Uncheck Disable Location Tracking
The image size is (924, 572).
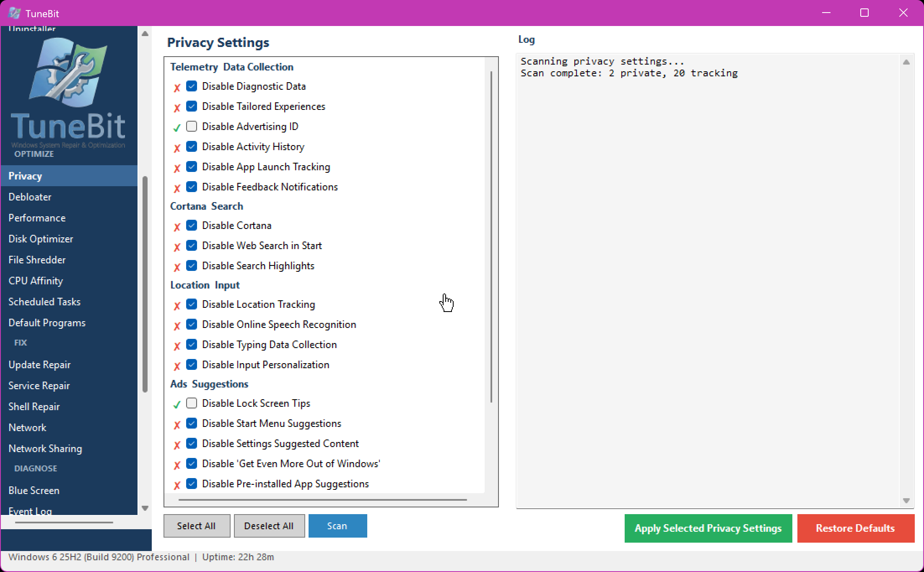point(192,304)
